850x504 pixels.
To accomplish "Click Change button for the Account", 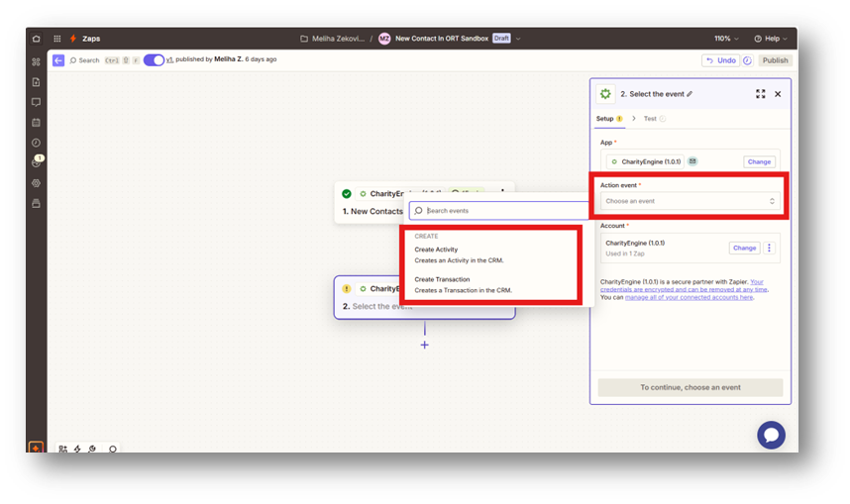I will point(744,248).
